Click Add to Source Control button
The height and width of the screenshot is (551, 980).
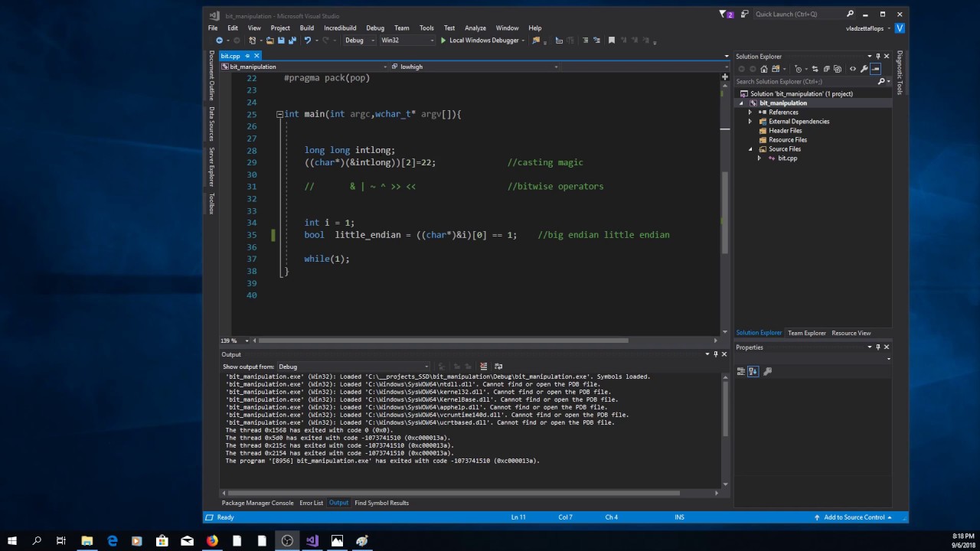tap(854, 517)
